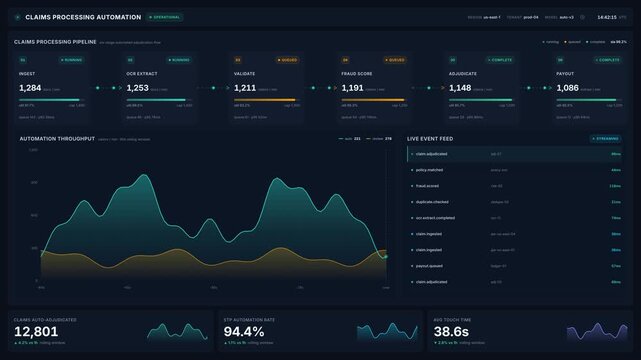
Task: Toggle the queued legend entry in pipeline header
Action: point(572,42)
